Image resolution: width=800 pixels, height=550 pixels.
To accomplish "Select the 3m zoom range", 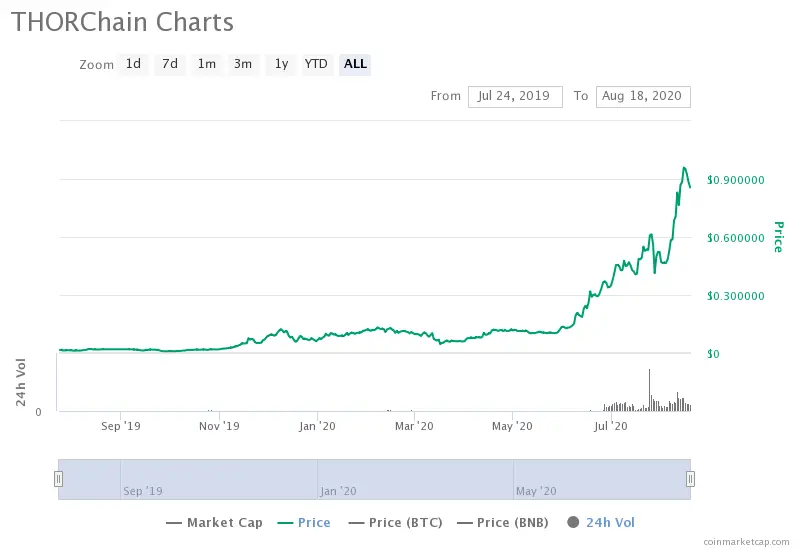I will click(243, 64).
